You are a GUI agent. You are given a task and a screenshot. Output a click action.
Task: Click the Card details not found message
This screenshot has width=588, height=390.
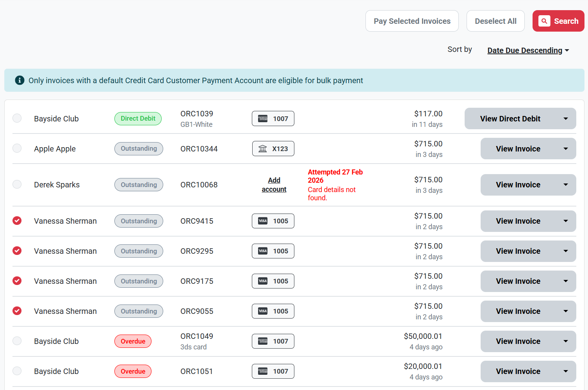[332, 194]
